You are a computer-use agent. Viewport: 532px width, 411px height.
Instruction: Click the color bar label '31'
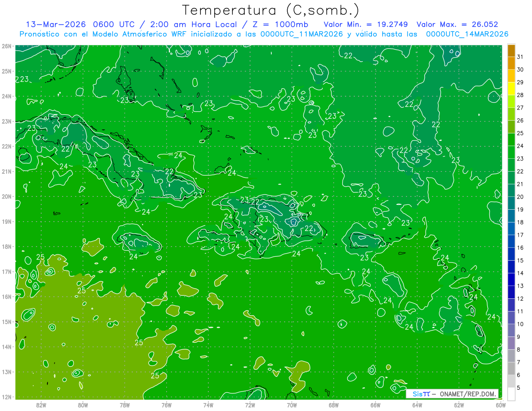click(520, 57)
